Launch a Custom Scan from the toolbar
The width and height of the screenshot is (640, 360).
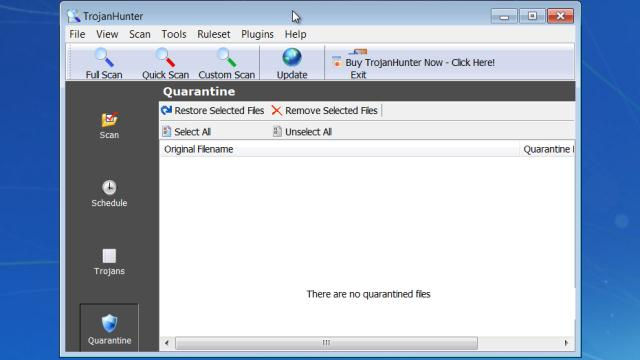click(227, 63)
